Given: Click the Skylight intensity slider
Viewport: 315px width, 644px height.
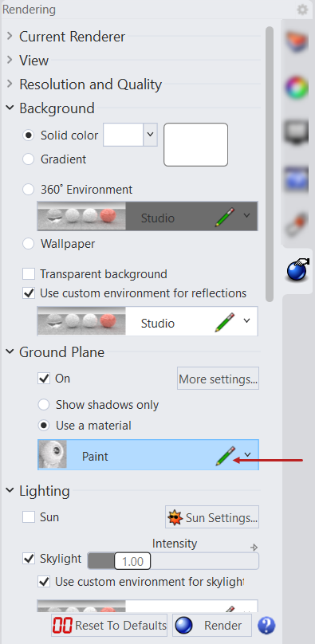Looking at the screenshot, I should pyautogui.click(x=173, y=561).
